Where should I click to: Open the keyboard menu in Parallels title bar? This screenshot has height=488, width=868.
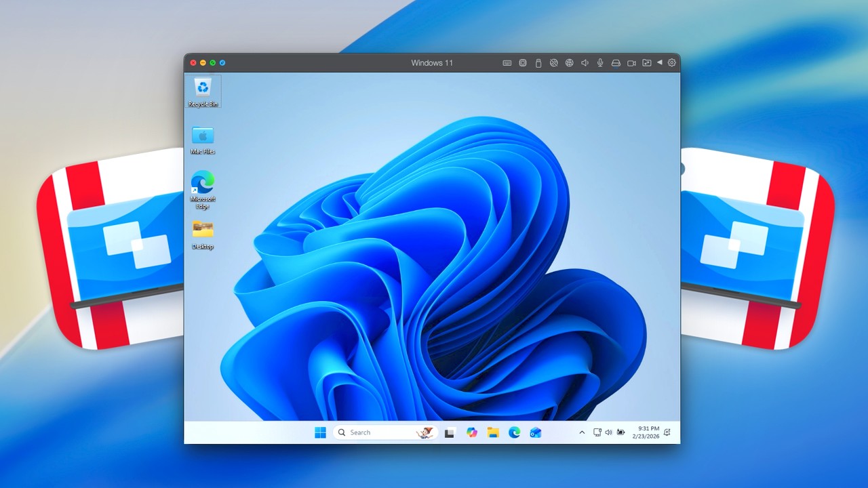point(507,63)
